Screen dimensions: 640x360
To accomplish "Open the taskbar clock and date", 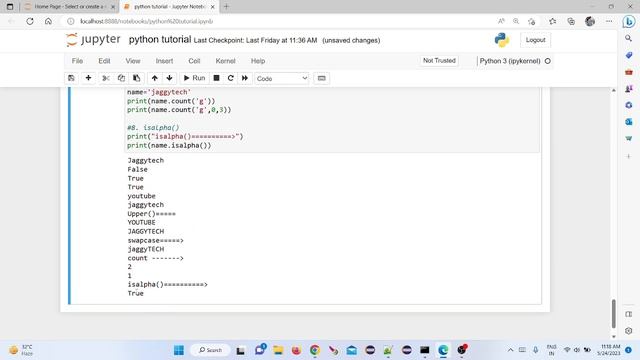I will pyautogui.click(x=609, y=350).
